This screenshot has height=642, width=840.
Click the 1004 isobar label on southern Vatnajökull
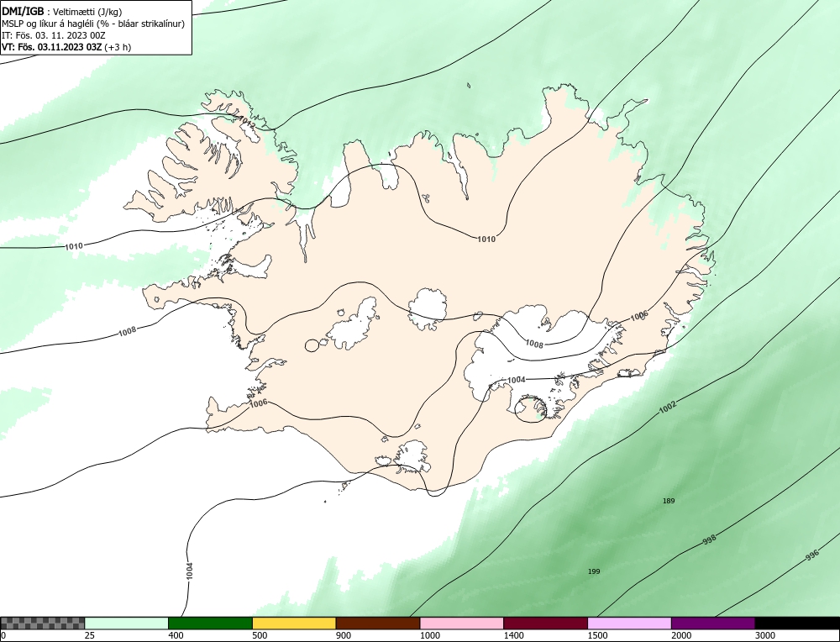coord(516,380)
